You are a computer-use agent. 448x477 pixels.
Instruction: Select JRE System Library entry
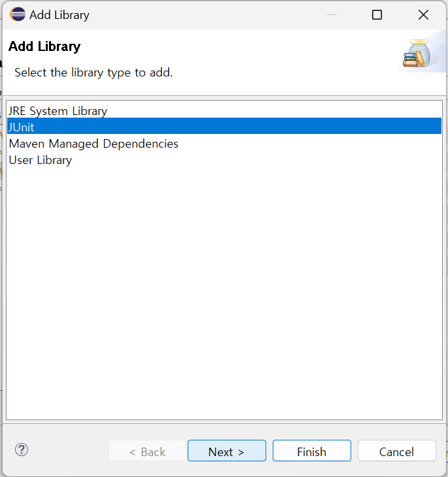(x=224, y=111)
